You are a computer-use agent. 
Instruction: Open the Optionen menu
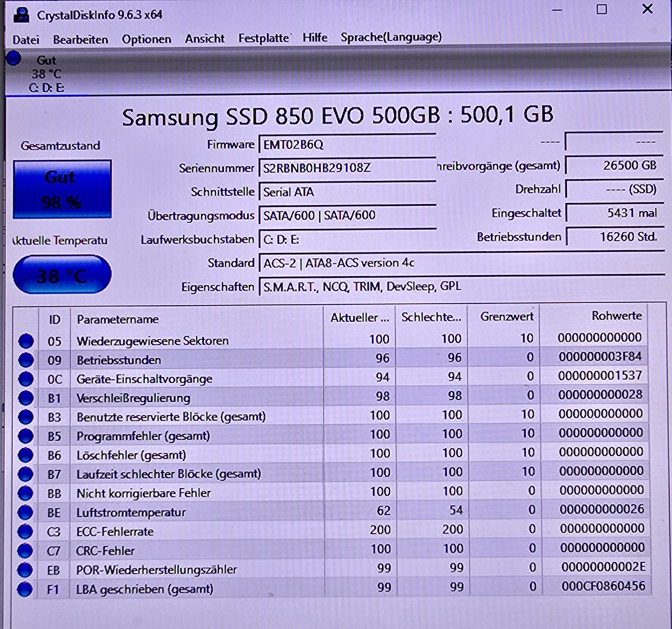[146, 39]
